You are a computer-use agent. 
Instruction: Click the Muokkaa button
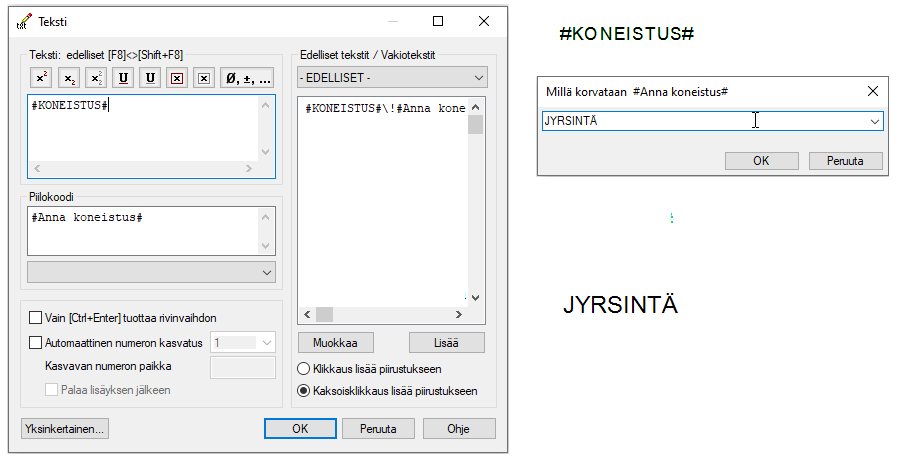click(336, 343)
